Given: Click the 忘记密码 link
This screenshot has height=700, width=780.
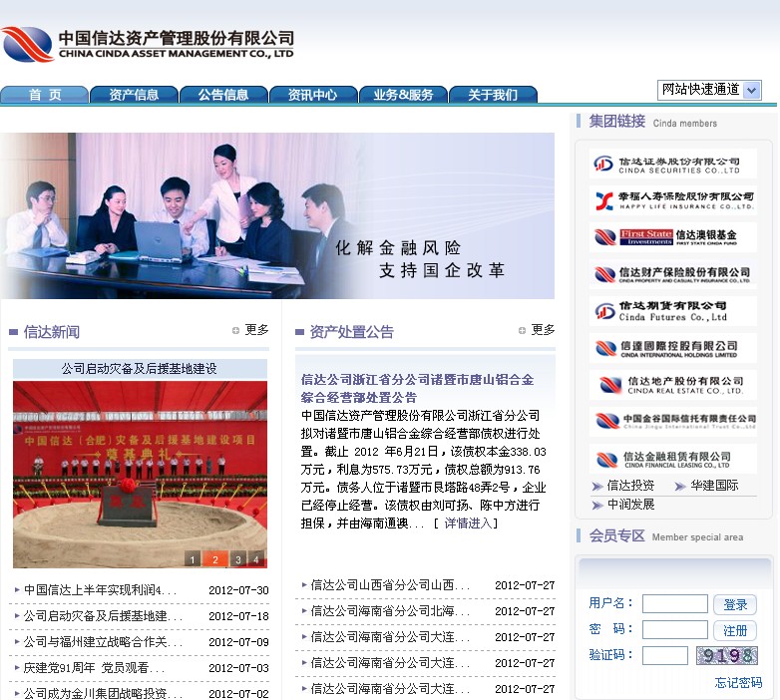Looking at the screenshot, I should pyautogui.click(x=738, y=683).
